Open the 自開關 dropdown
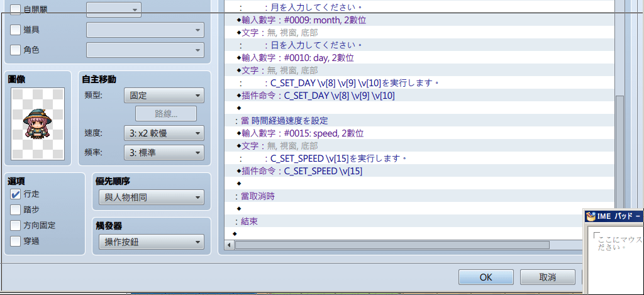644x295 pixels. pyautogui.click(x=114, y=9)
